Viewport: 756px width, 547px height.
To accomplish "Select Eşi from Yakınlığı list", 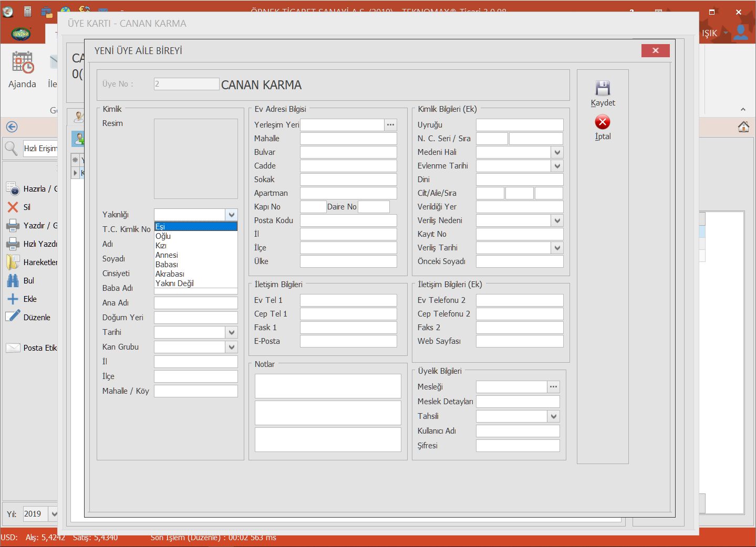I will click(x=195, y=227).
